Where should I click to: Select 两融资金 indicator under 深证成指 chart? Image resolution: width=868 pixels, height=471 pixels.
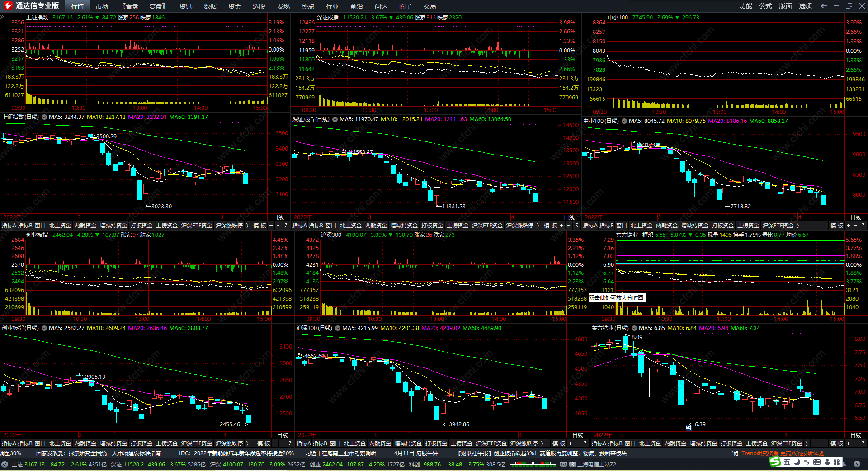376,225
